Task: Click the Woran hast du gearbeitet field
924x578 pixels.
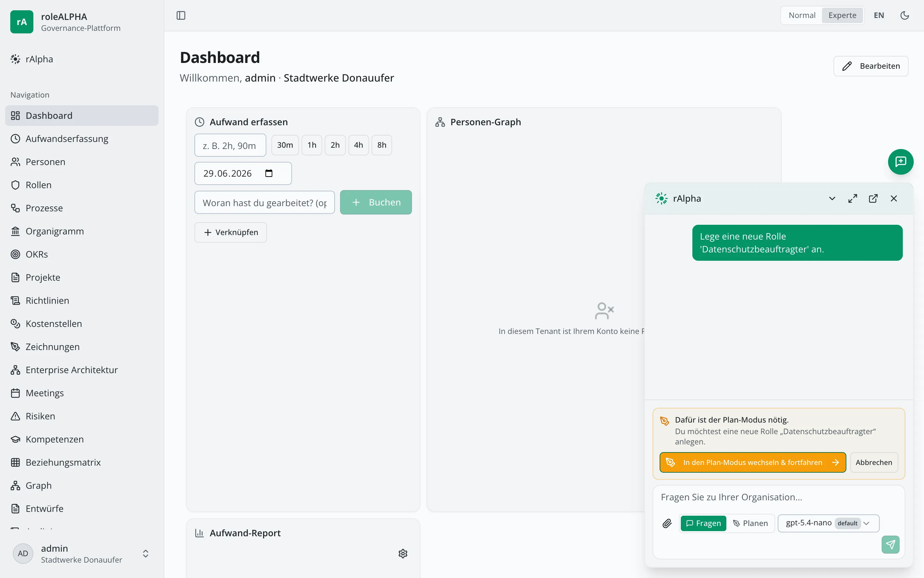Action: pos(265,202)
